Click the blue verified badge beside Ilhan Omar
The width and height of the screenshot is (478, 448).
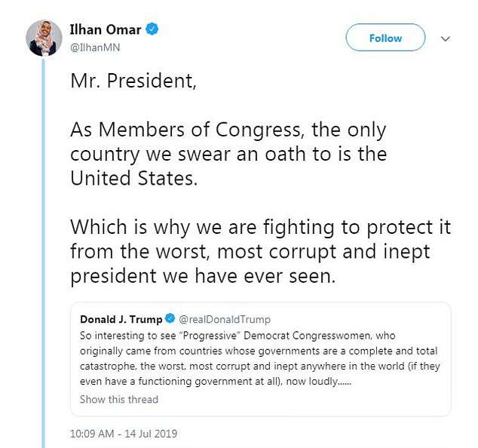pos(152,29)
